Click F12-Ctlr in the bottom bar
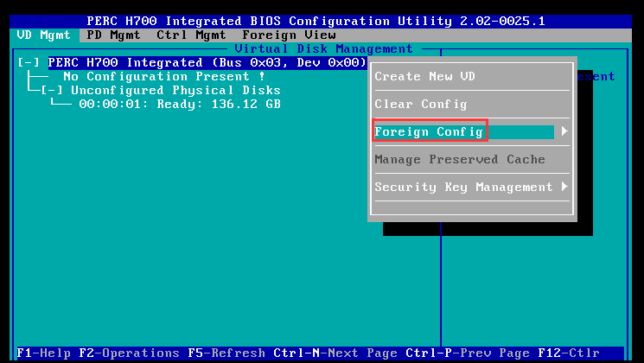This screenshot has width=644, height=363. [569, 353]
